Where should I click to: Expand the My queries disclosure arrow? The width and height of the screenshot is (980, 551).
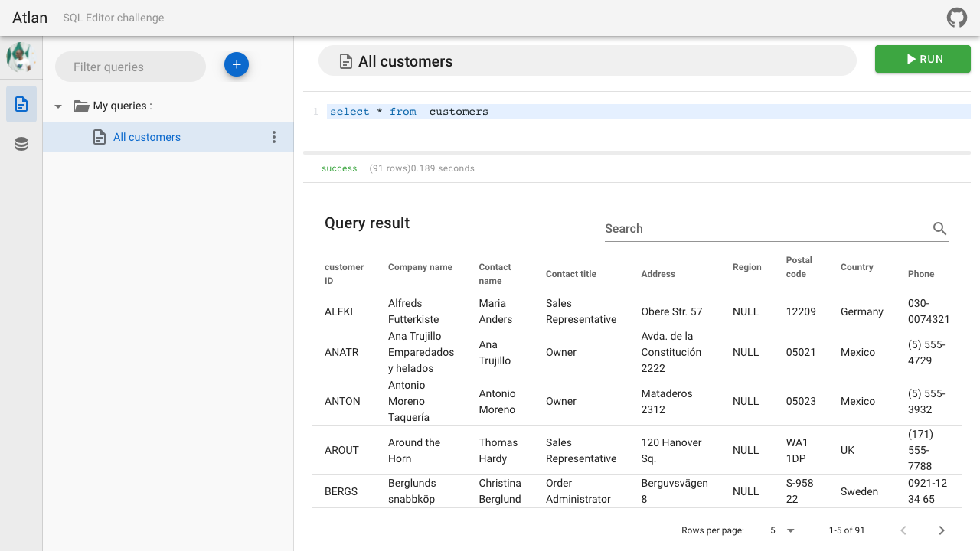58,106
